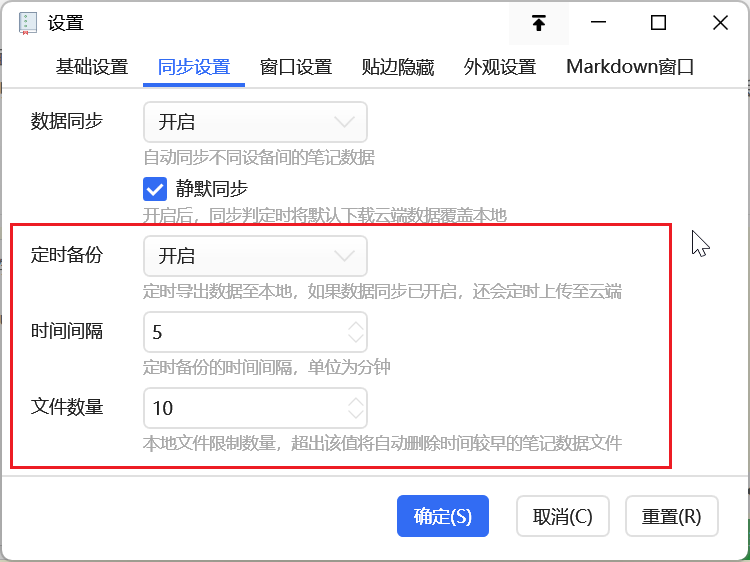Viewport: 750px width, 562px height.
Task: Increase the 时间间隔 value with up arrow
Action: (356, 325)
